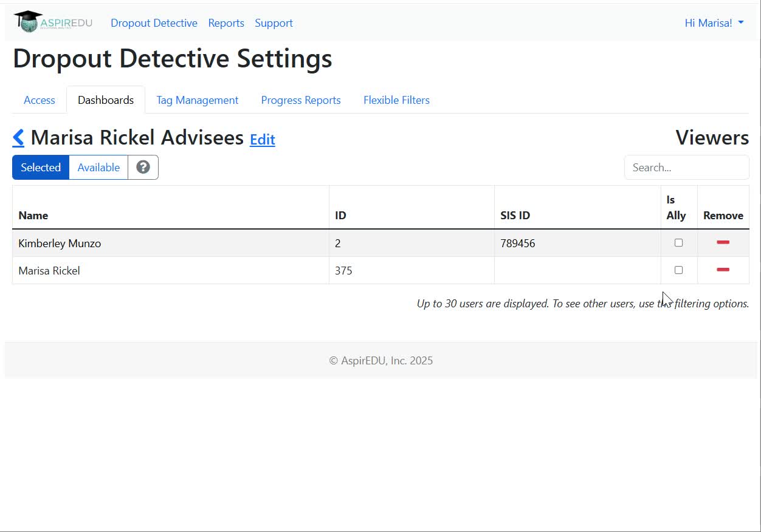Click the AspirEDU, Inc. 2025 footer text
761x532 pixels.
coord(381,361)
